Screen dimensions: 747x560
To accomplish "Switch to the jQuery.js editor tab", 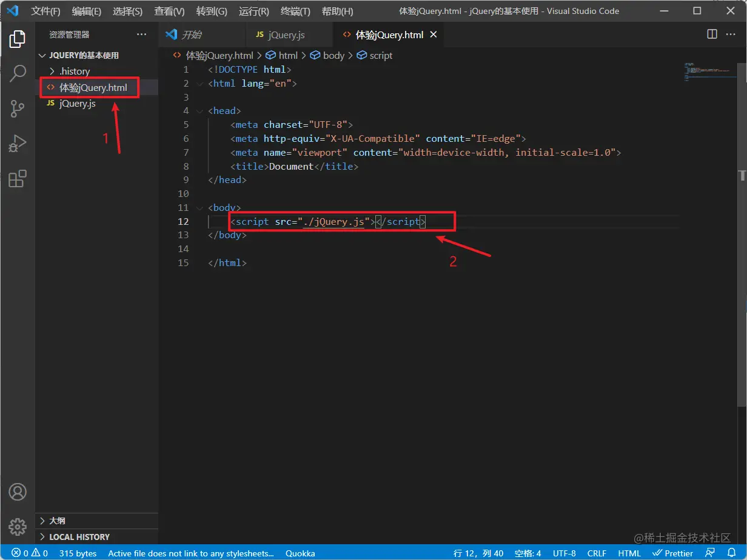I will point(290,35).
